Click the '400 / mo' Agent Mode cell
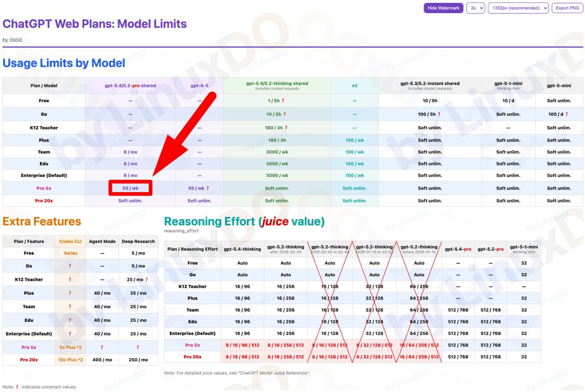This screenshot has height=392, width=585. [x=102, y=360]
